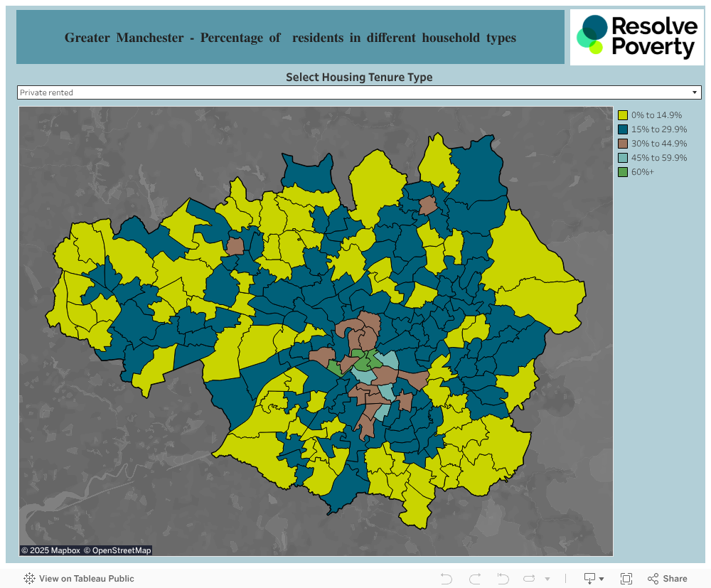Image resolution: width=711 pixels, height=588 pixels.
Task: Click the Undo icon in the toolbar
Action: [447, 579]
